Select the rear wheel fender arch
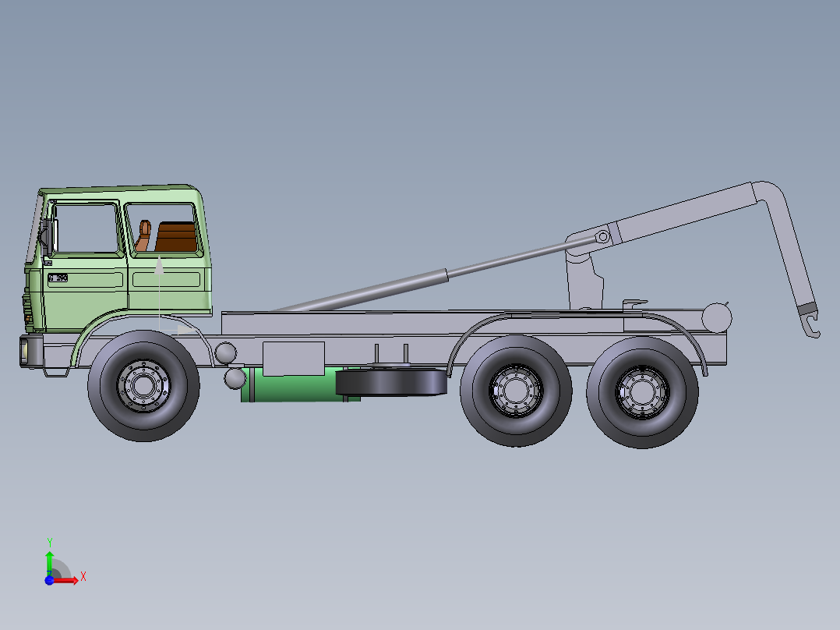The width and height of the screenshot is (840, 630). pos(576,343)
